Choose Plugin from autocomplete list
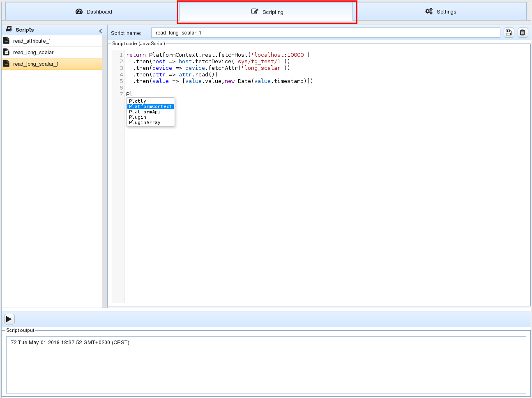The image size is (532, 398). pos(150,117)
